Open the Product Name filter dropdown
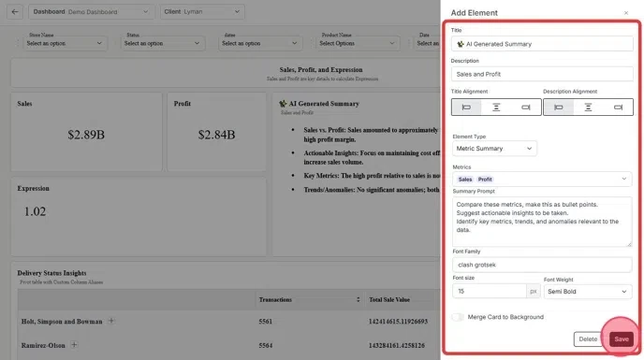 click(x=358, y=43)
